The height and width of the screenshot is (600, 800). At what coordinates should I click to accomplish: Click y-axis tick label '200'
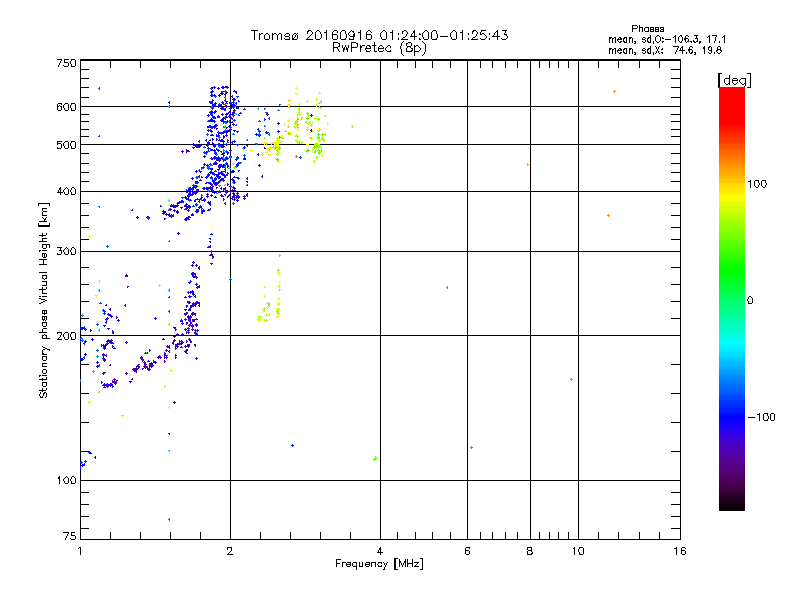tap(66, 336)
